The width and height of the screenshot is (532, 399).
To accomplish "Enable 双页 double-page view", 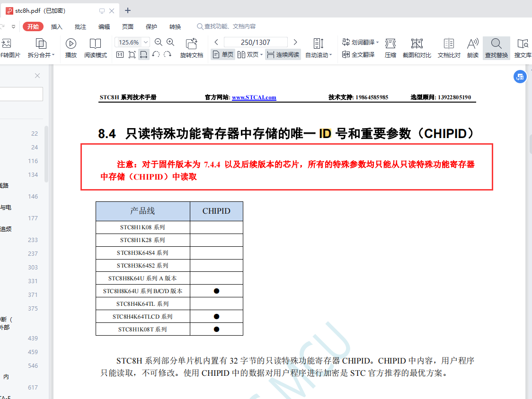I will tap(250, 54).
